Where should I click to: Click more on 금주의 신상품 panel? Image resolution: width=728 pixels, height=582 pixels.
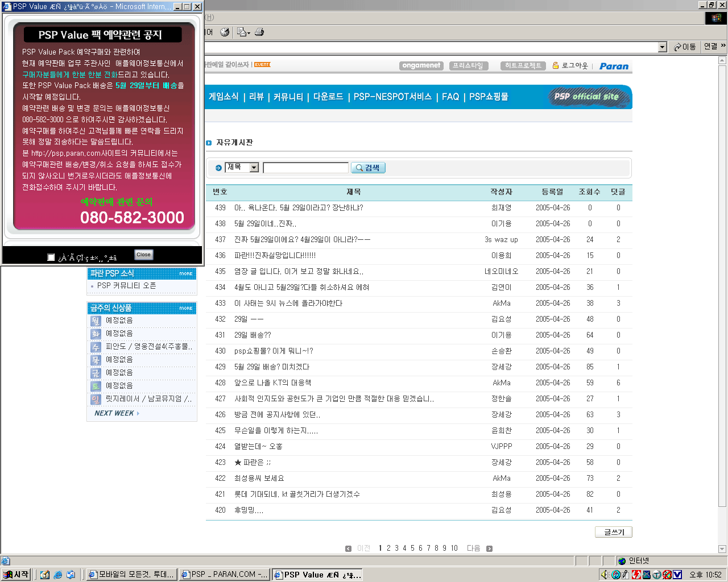[186, 308]
